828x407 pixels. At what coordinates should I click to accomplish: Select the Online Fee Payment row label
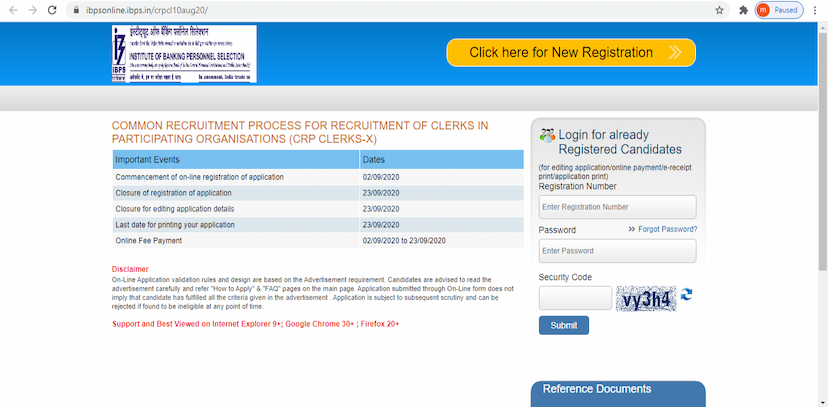[x=148, y=241]
